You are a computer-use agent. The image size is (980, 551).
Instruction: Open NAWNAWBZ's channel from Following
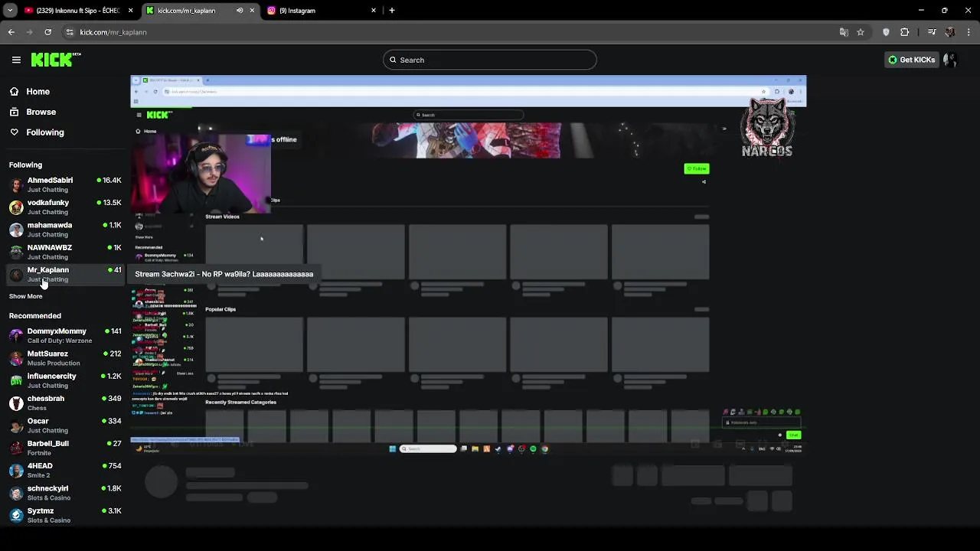coord(65,252)
